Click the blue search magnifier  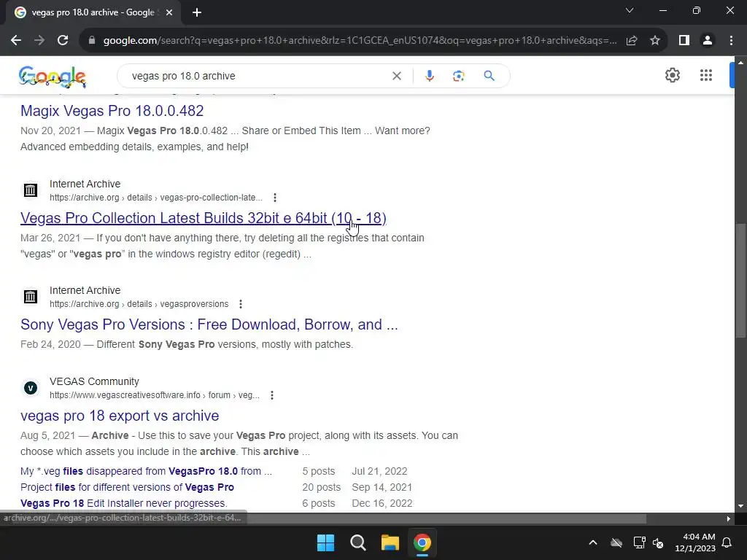[489, 76]
